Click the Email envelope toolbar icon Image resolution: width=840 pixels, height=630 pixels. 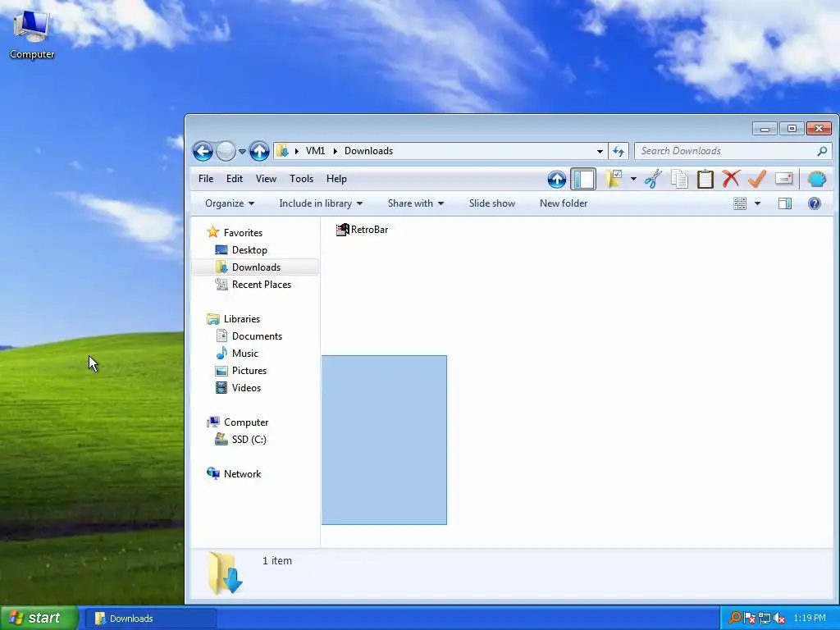(783, 178)
